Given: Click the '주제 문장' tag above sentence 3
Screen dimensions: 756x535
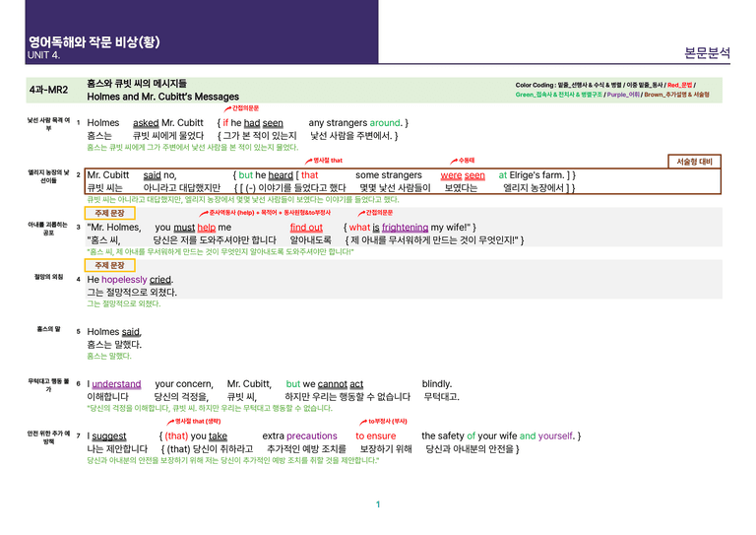Looking at the screenshot, I should 109,213.
